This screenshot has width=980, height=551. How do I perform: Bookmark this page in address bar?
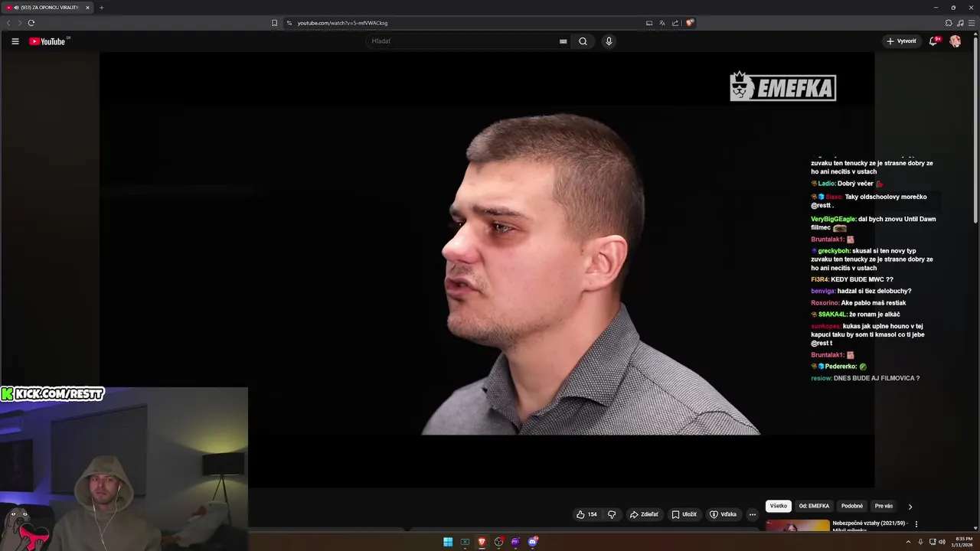[275, 23]
